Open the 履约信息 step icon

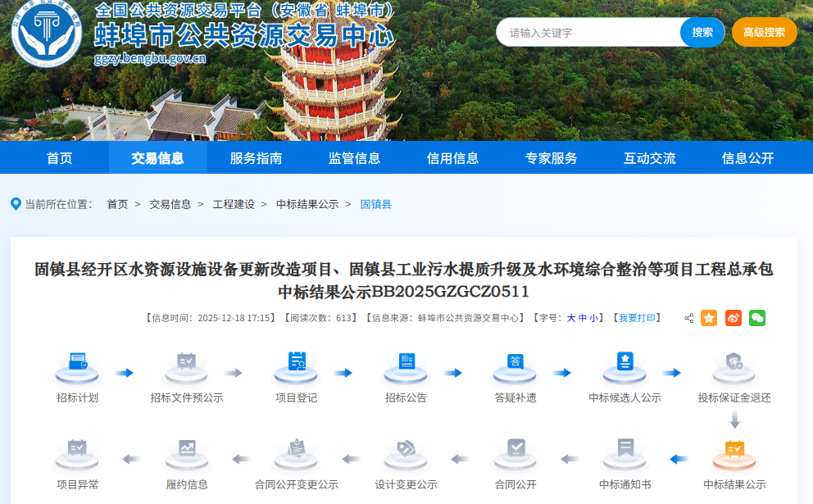tap(187, 453)
